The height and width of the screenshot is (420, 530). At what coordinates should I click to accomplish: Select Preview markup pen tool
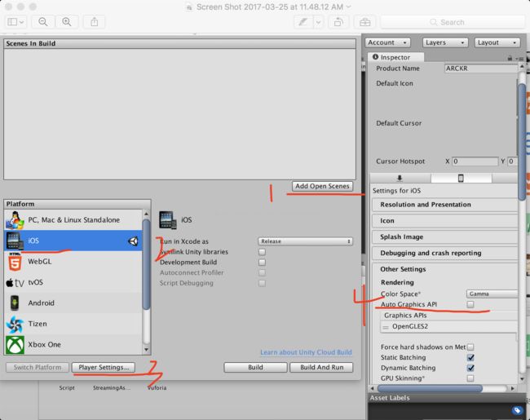303,22
